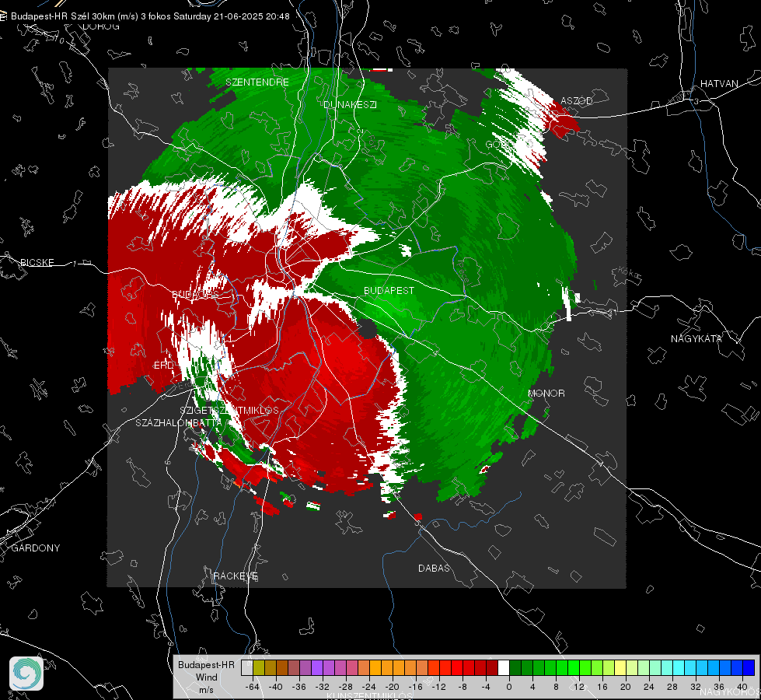Click the -64 legend value

[253, 687]
